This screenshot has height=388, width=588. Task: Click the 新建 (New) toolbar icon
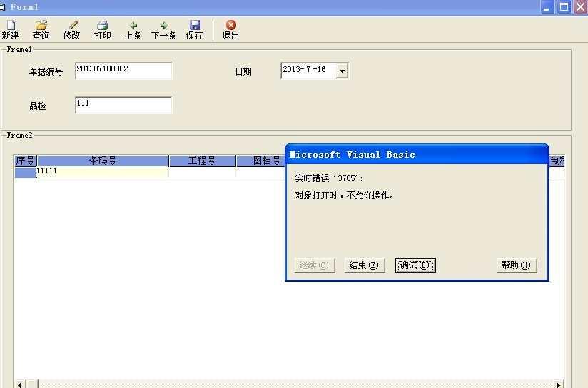(11, 30)
